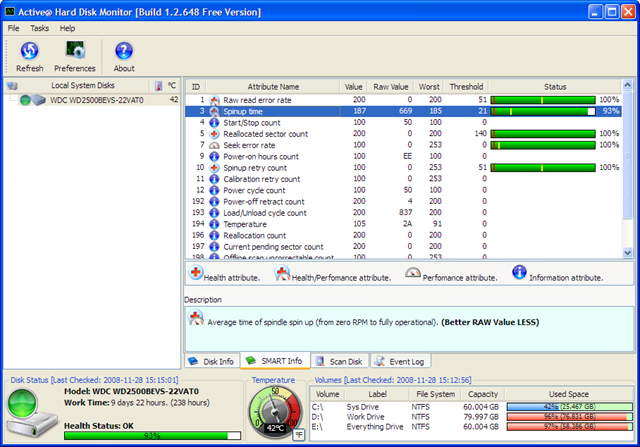The height and width of the screenshot is (447, 640).
Task: Select the Sys Drive volume label
Action: [x=362, y=407]
